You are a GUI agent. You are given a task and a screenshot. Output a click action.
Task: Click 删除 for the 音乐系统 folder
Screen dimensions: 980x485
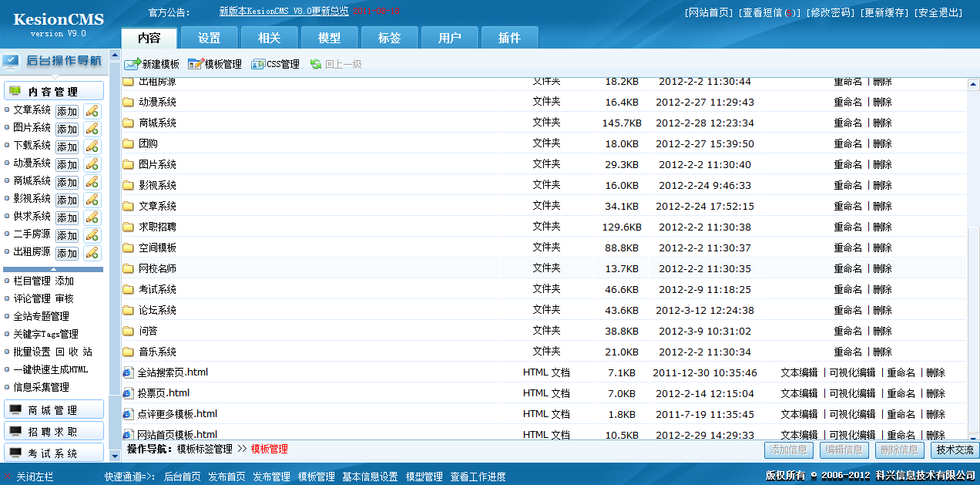882,352
